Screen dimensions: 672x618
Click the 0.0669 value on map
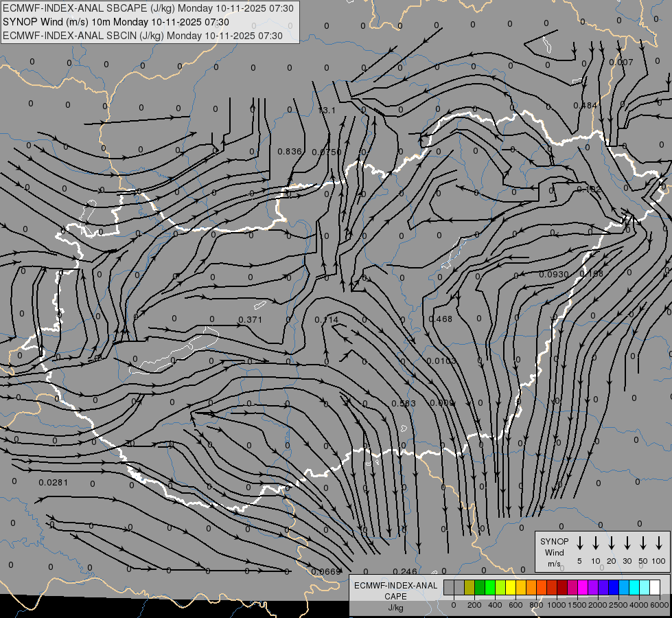click(326, 572)
